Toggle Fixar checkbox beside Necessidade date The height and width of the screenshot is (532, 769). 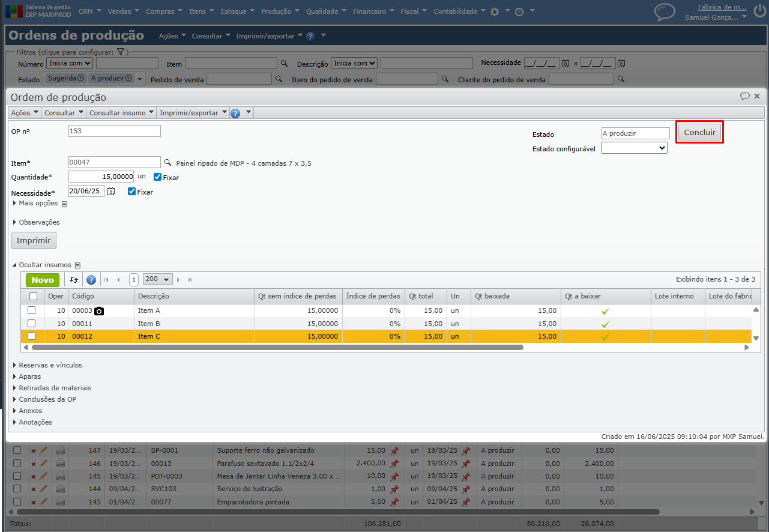click(x=131, y=192)
